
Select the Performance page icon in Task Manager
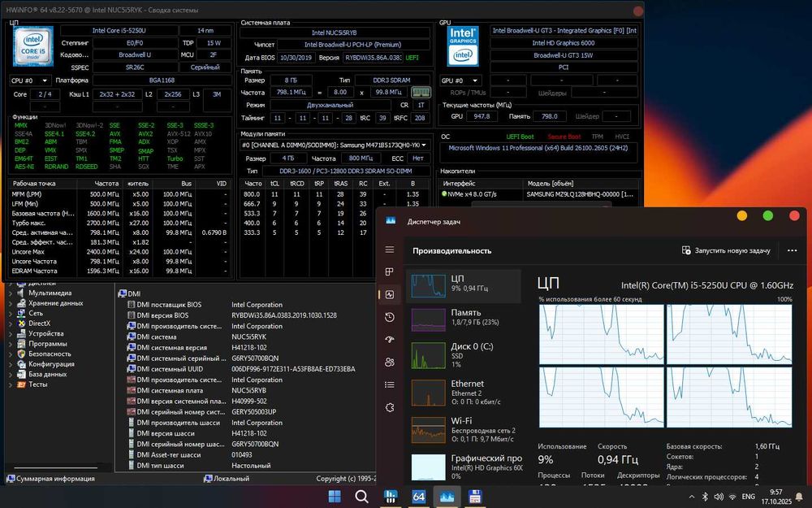click(x=390, y=294)
